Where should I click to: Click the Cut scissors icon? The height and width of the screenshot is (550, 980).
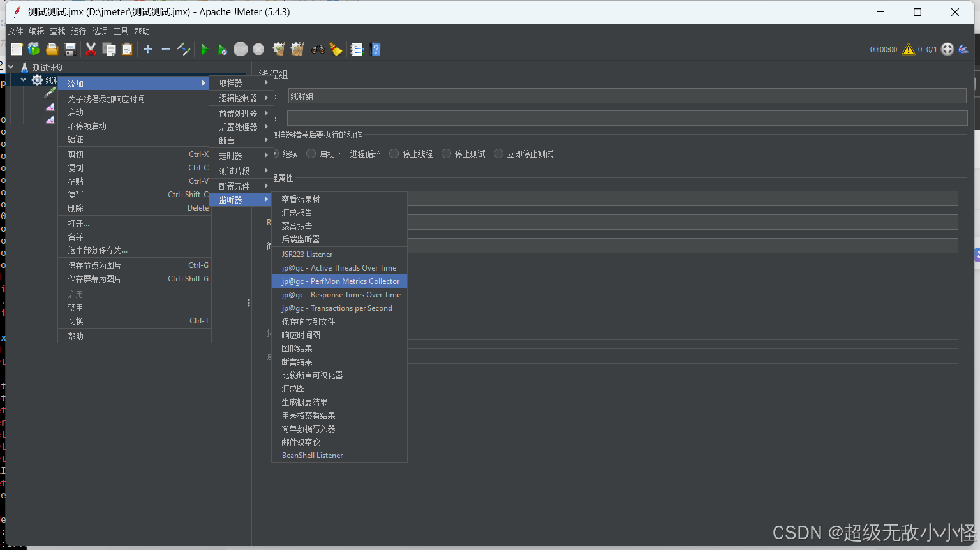pos(91,49)
